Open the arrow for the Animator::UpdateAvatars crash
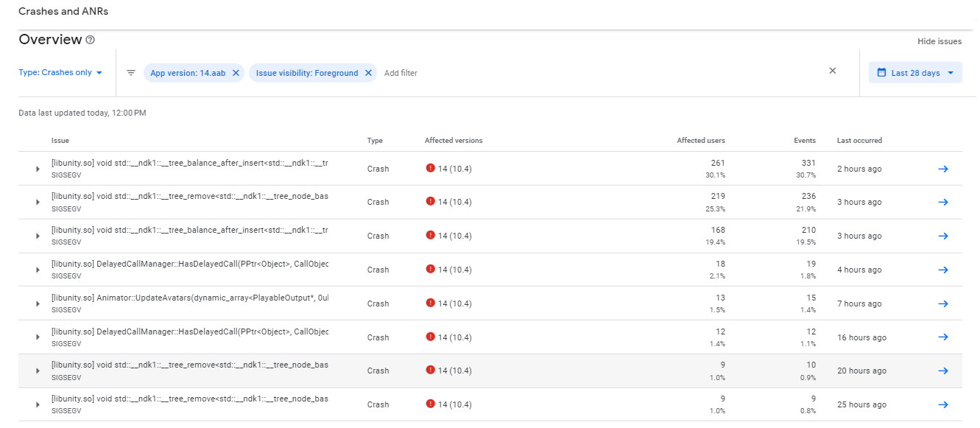This screenshot has height=428, width=980. pos(37,303)
